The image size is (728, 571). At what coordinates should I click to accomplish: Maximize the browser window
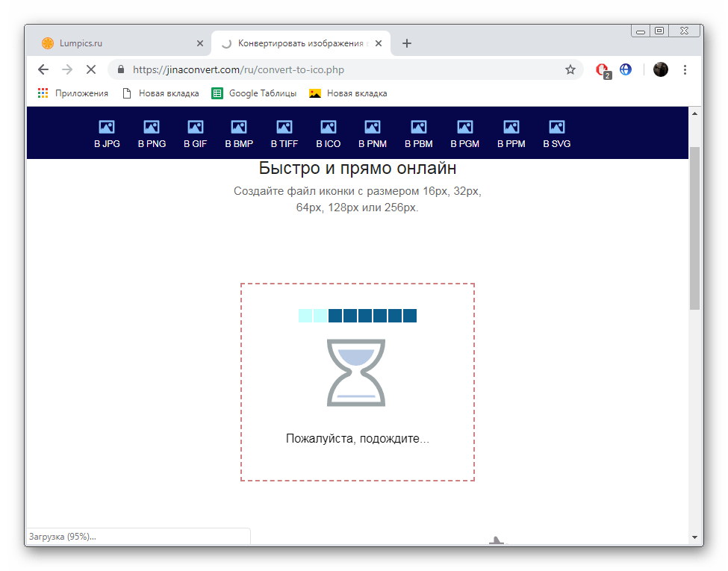tap(659, 31)
